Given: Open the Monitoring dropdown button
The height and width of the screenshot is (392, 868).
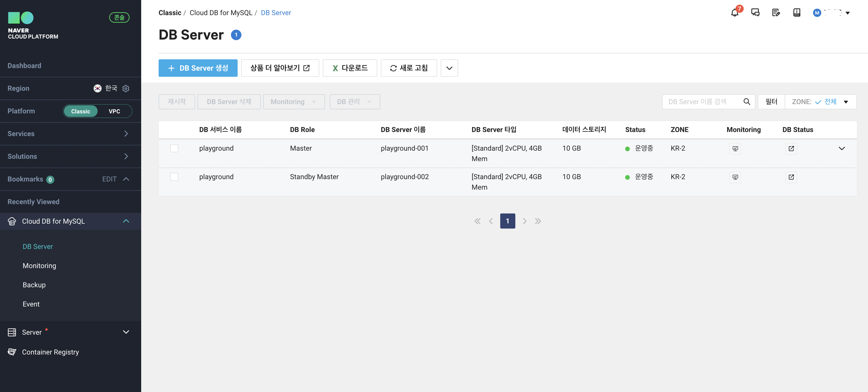Looking at the screenshot, I should tap(294, 102).
